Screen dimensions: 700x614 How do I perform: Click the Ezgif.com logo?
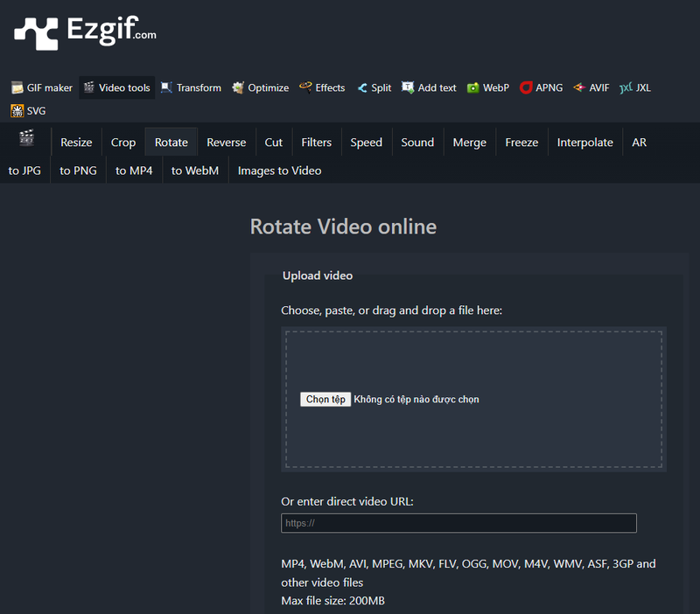(85, 32)
